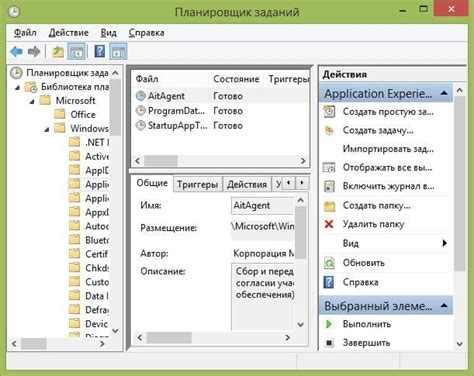
Task: Switch to the Действия tab
Action: tap(247, 184)
